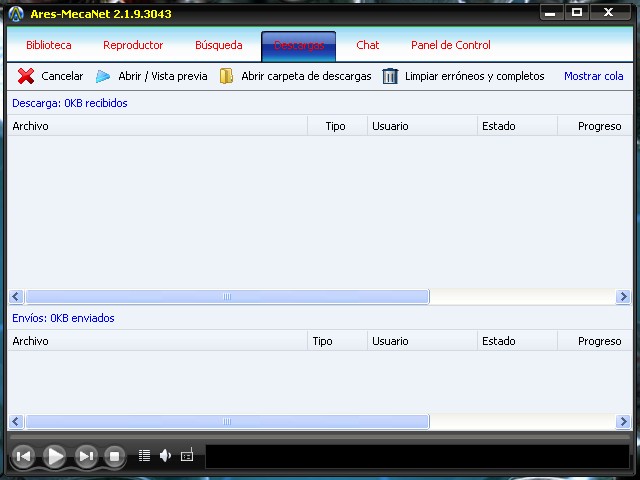Sort downloads by Estado column
Viewport: 640px width, 480px height.
tap(517, 126)
